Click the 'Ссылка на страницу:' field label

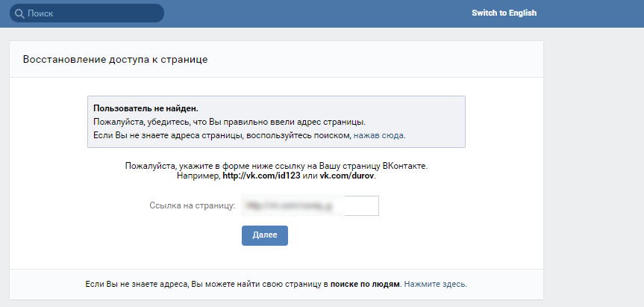(x=193, y=205)
